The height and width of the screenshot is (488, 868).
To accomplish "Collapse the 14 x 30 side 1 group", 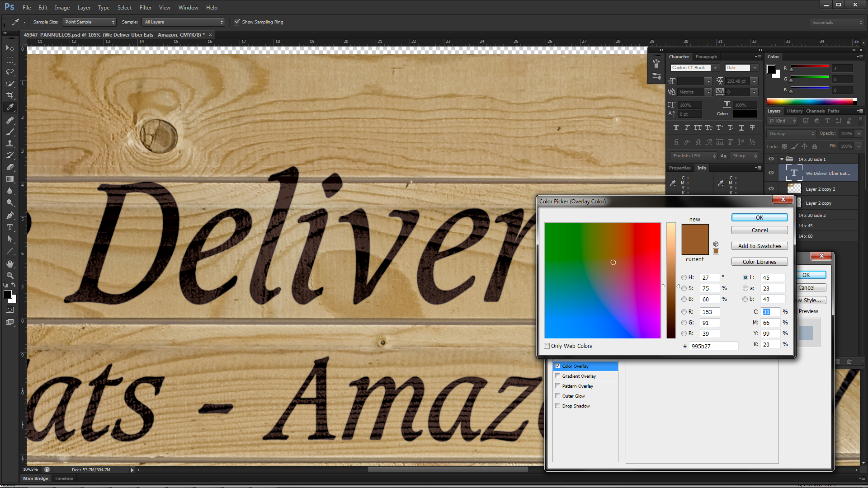I will 782,159.
